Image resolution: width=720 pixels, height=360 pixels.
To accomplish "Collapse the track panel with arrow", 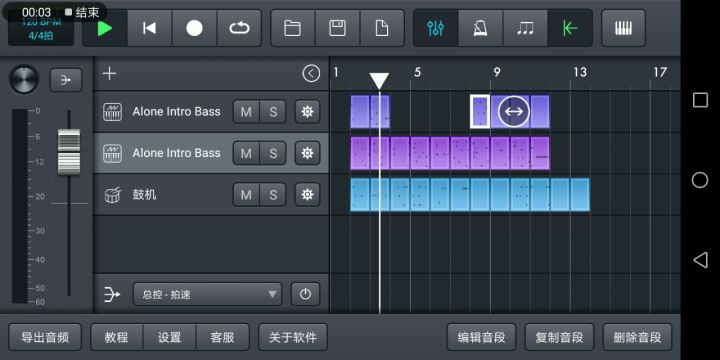I will (311, 73).
